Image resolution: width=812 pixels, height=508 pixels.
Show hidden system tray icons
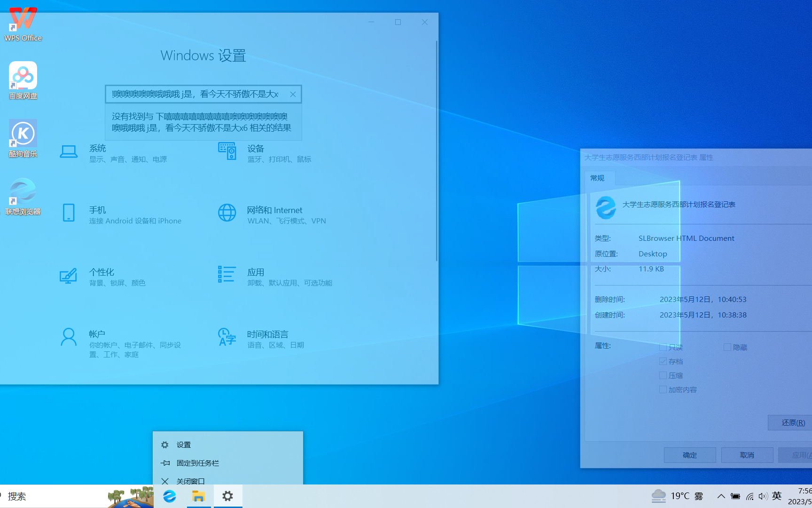[721, 496]
